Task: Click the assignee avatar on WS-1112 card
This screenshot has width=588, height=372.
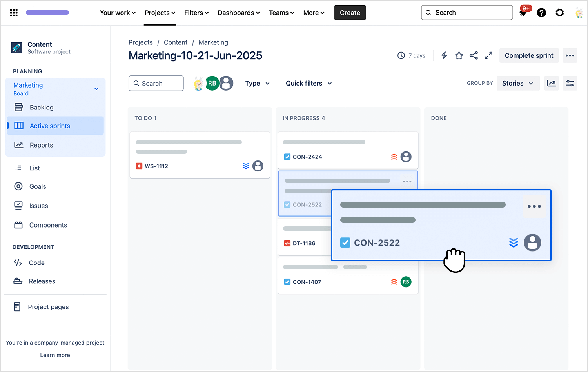Action: coord(258,166)
